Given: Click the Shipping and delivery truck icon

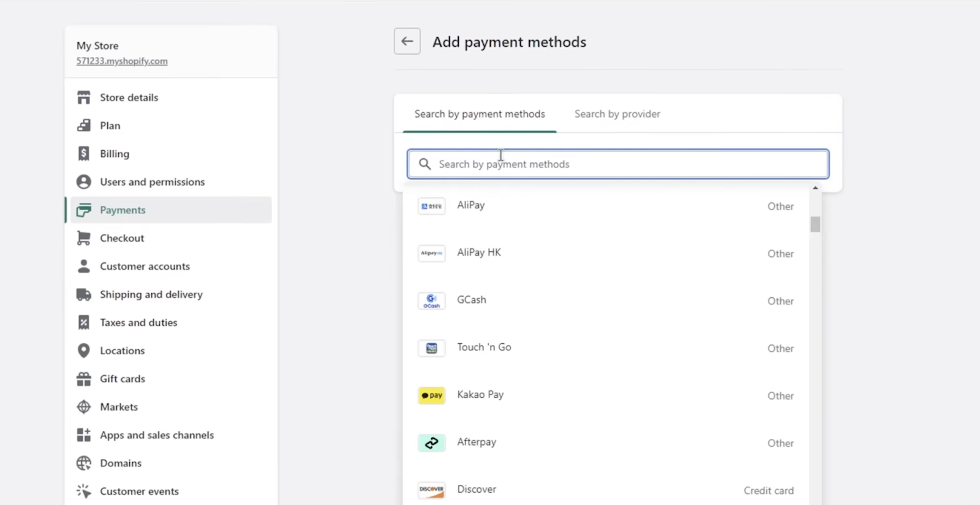Looking at the screenshot, I should (x=84, y=295).
